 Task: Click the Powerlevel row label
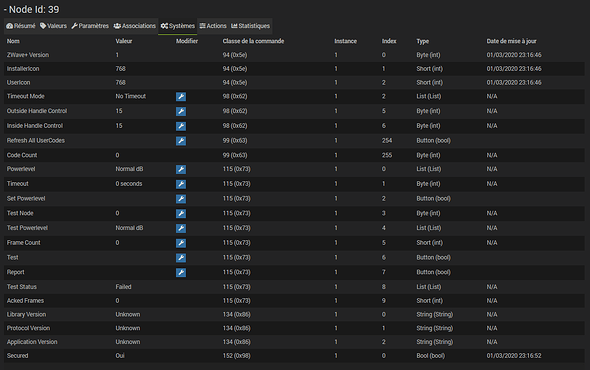point(21,169)
